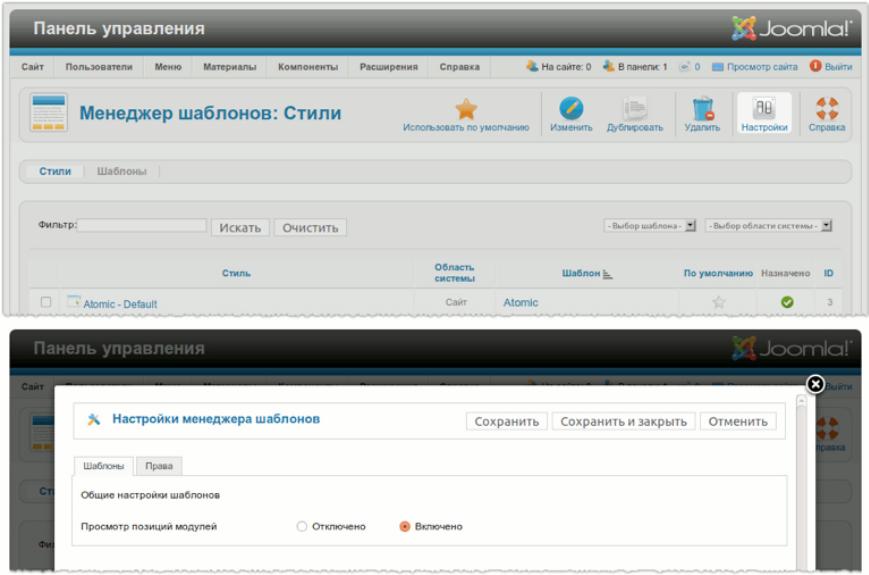
Task: Sort by the ID column header
Action: pyautogui.click(x=828, y=273)
